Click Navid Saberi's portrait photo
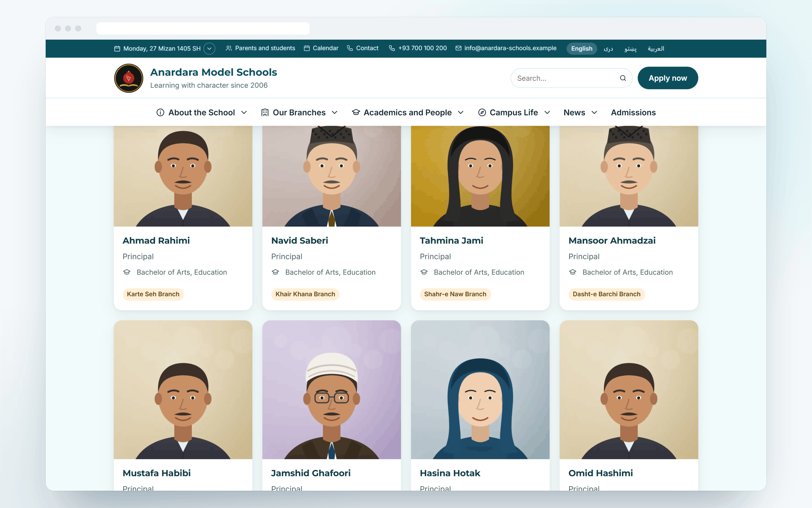 tap(331, 176)
